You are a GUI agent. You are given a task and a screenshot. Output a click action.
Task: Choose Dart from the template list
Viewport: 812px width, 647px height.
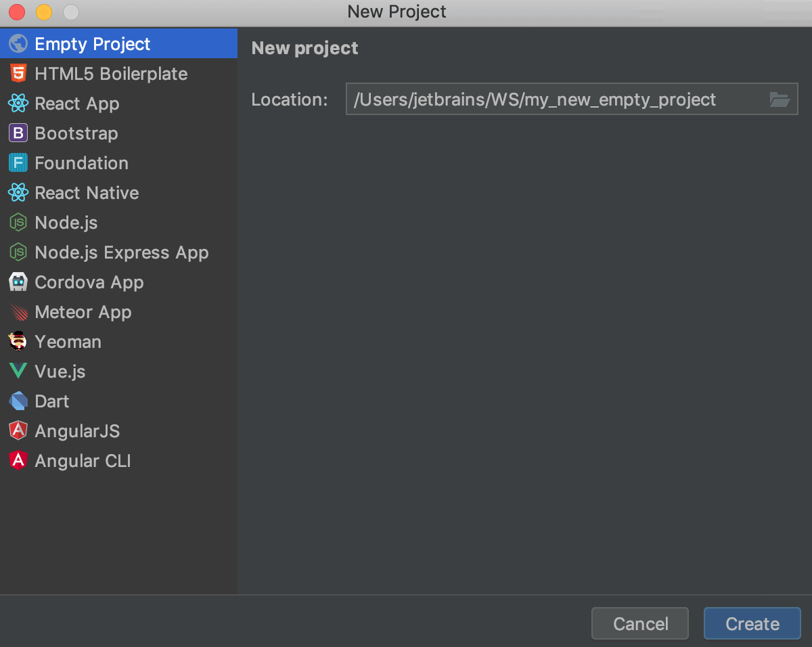(52, 401)
